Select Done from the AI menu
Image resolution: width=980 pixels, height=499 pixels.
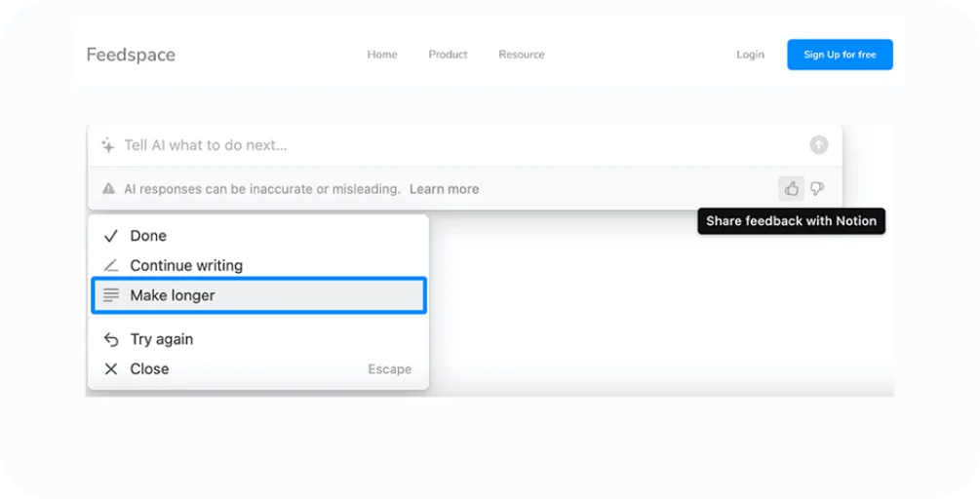point(258,236)
